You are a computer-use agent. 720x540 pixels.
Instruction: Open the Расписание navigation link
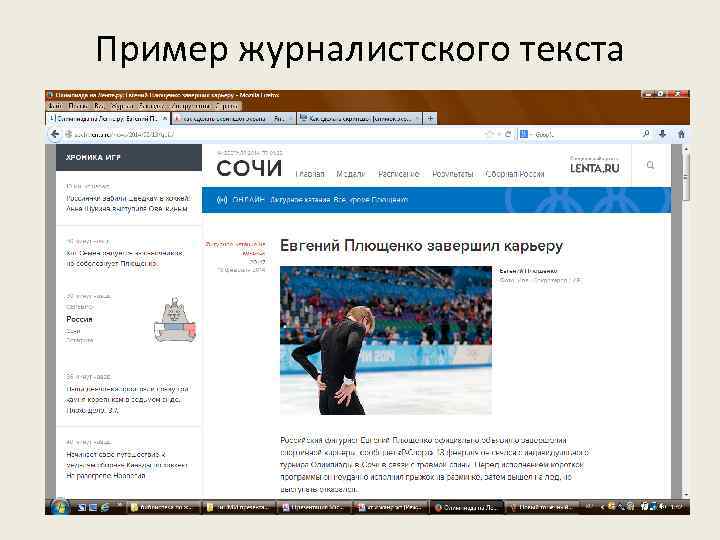click(x=399, y=174)
